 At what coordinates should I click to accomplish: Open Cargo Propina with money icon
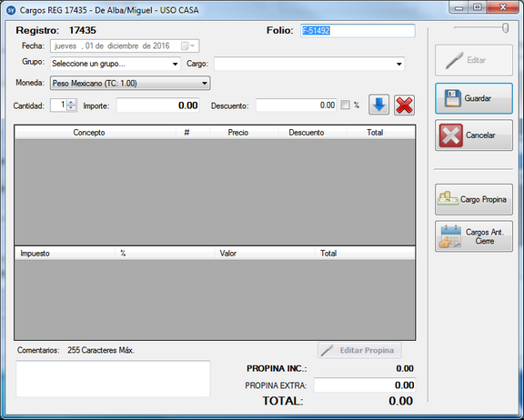[474, 199]
